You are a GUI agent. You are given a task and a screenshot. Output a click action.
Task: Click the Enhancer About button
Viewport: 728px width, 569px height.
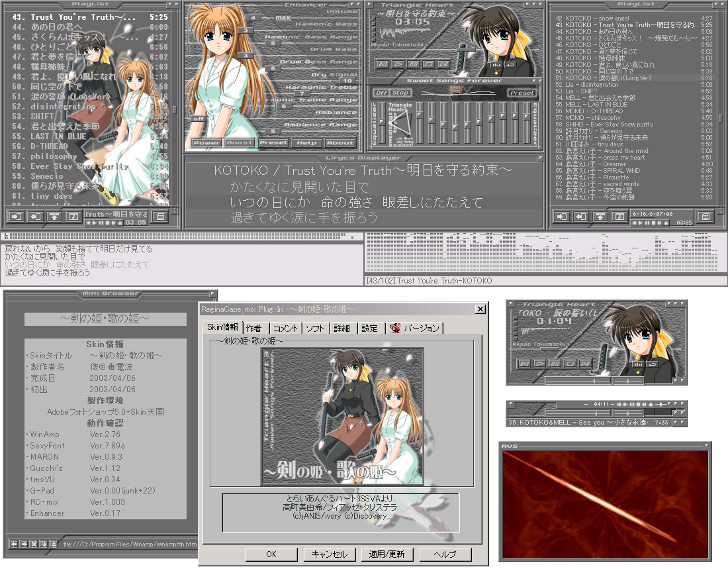(x=340, y=142)
